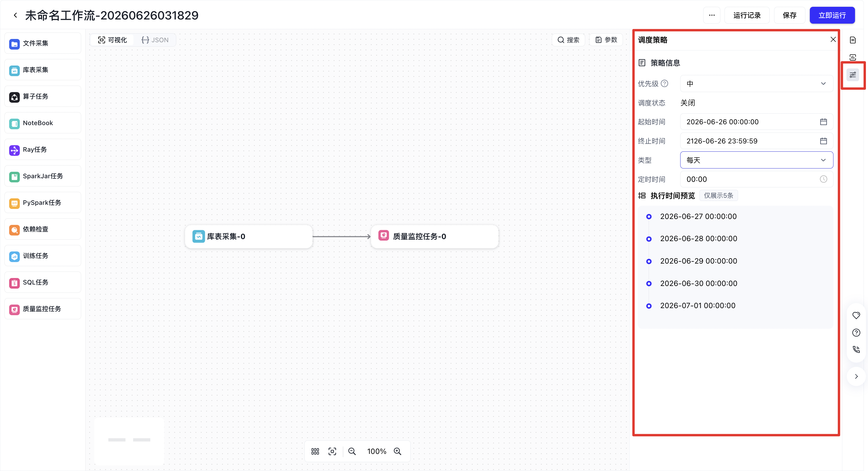The height and width of the screenshot is (471, 868).
Task: Open 运行记录 run history
Action: pyautogui.click(x=747, y=15)
